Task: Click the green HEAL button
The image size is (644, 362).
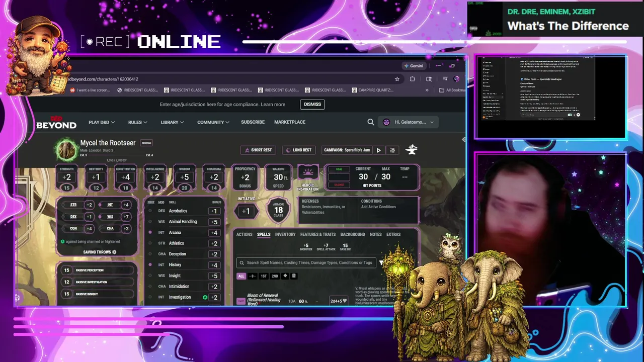Action: 339,169
